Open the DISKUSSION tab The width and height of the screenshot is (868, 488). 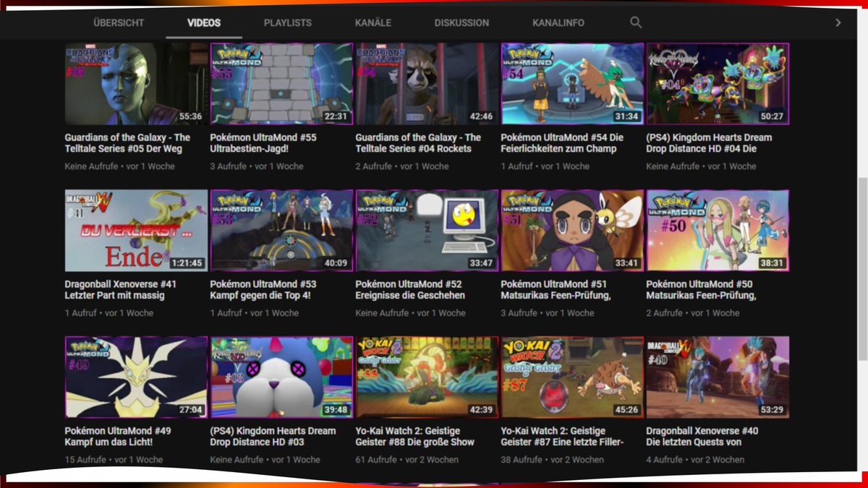pyautogui.click(x=461, y=23)
